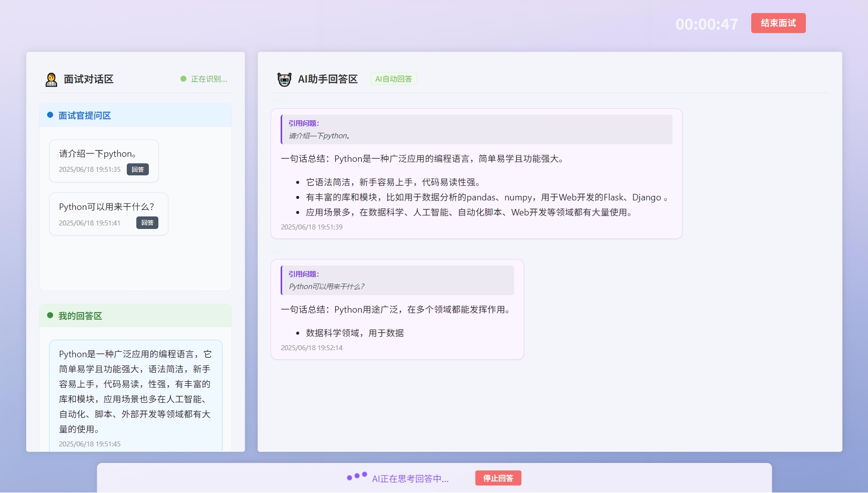Viewport: 868px width, 493px height.
Task: Click the 面试对话区 title
Action: pos(89,79)
